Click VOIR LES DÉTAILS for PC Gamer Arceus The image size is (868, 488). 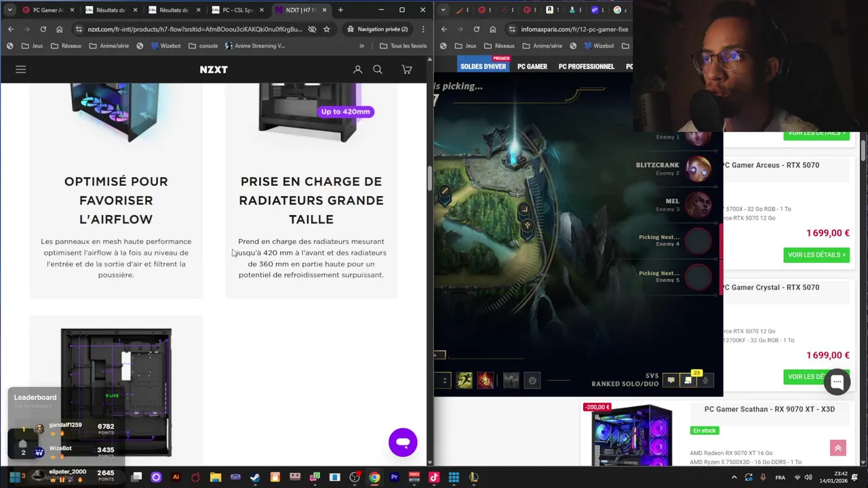[x=816, y=255]
